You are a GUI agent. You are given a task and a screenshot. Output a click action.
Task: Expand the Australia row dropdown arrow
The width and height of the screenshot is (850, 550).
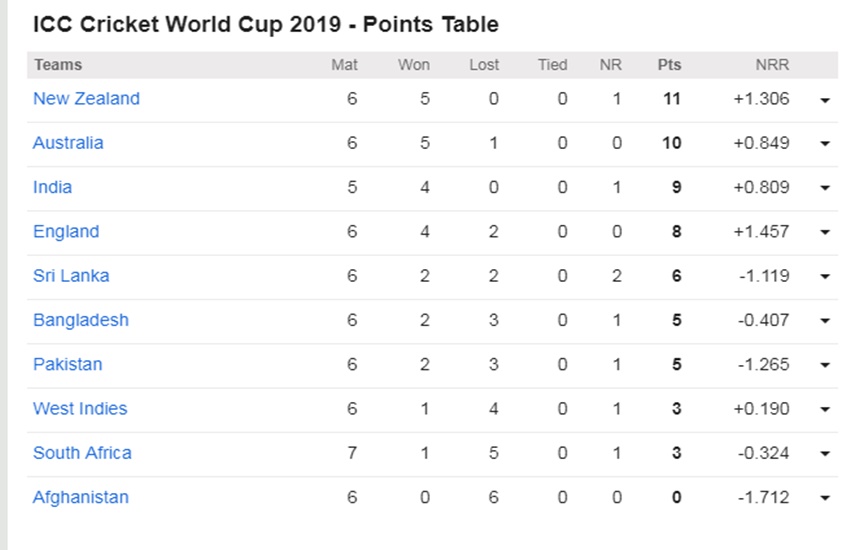(x=825, y=144)
